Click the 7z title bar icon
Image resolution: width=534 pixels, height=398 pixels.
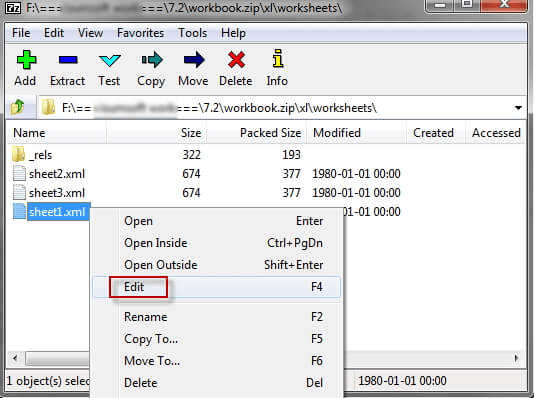pos(13,7)
